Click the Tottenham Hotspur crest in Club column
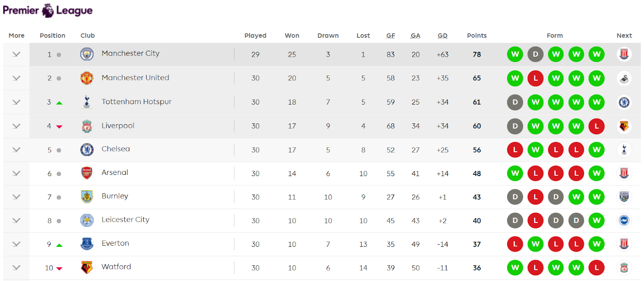The width and height of the screenshot is (644, 281). [x=87, y=102]
